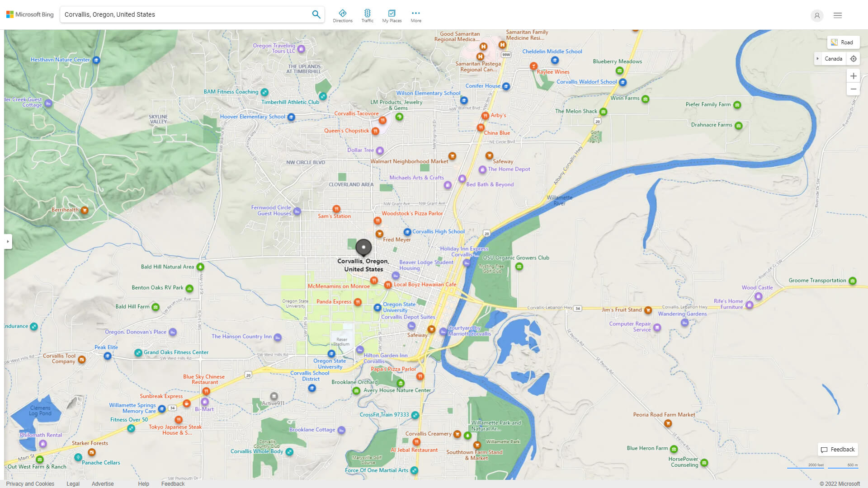Image resolution: width=868 pixels, height=488 pixels.
Task: Open the Privacy and Cookies link
Action: (x=30, y=483)
